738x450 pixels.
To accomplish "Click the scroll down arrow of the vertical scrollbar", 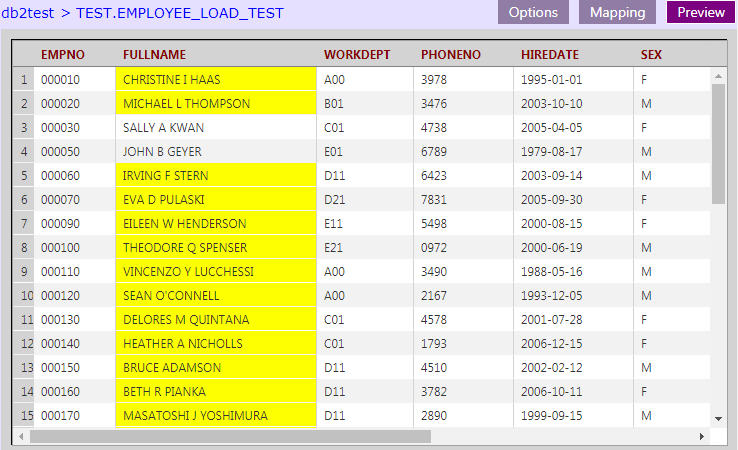I will point(718,418).
